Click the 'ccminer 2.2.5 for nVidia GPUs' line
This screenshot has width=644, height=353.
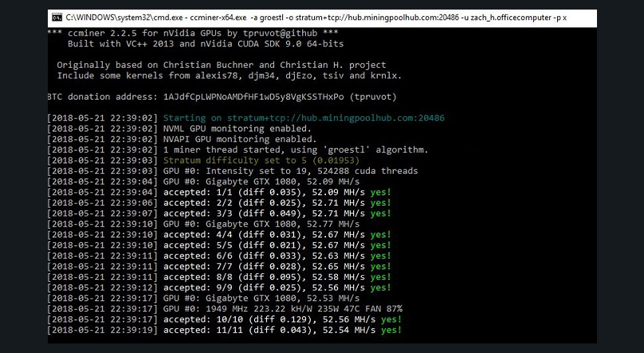point(193,33)
